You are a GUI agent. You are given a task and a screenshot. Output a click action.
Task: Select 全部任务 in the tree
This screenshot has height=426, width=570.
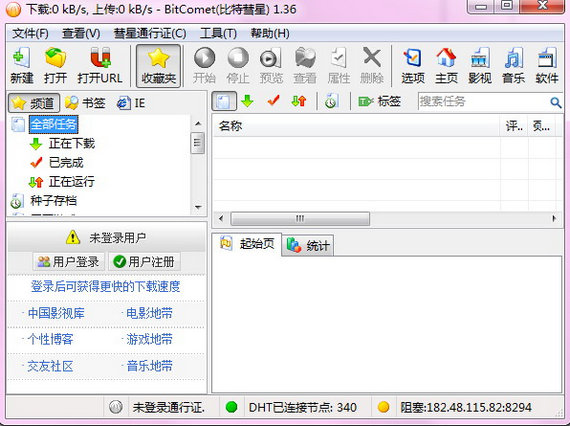coord(53,124)
